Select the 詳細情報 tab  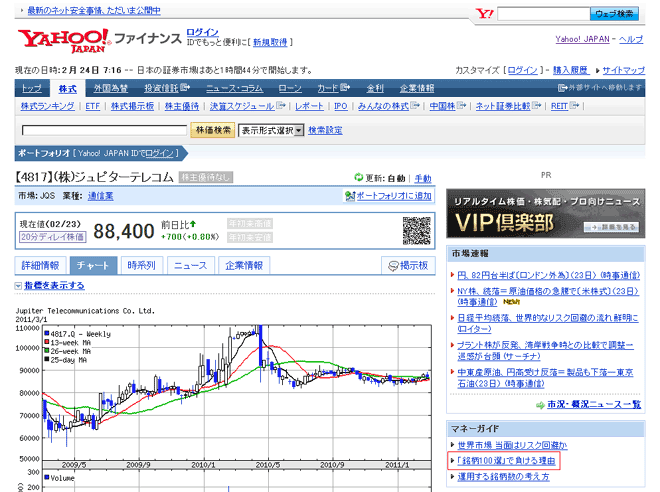[x=42, y=266]
